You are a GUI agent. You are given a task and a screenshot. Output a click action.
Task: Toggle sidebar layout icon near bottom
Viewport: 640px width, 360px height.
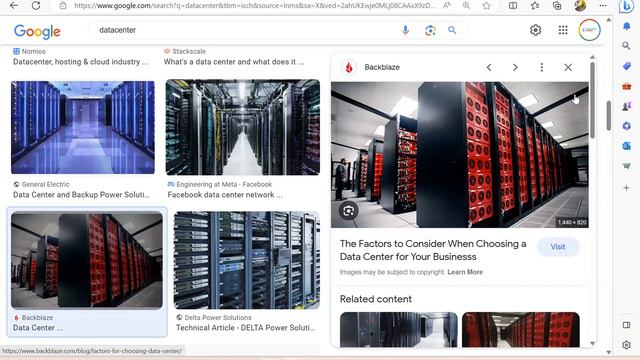click(x=627, y=325)
